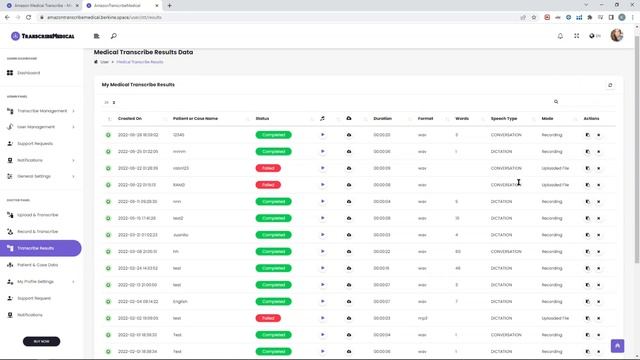Expand the My Profile Settings menu
The height and width of the screenshot is (360, 640).
pos(41,282)
